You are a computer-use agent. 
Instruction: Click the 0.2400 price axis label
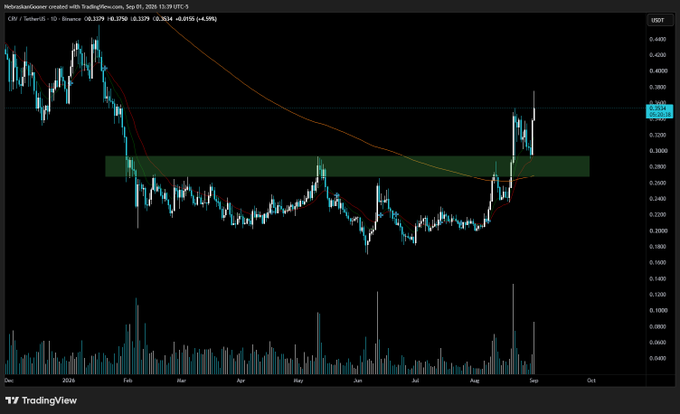point(657,199)
